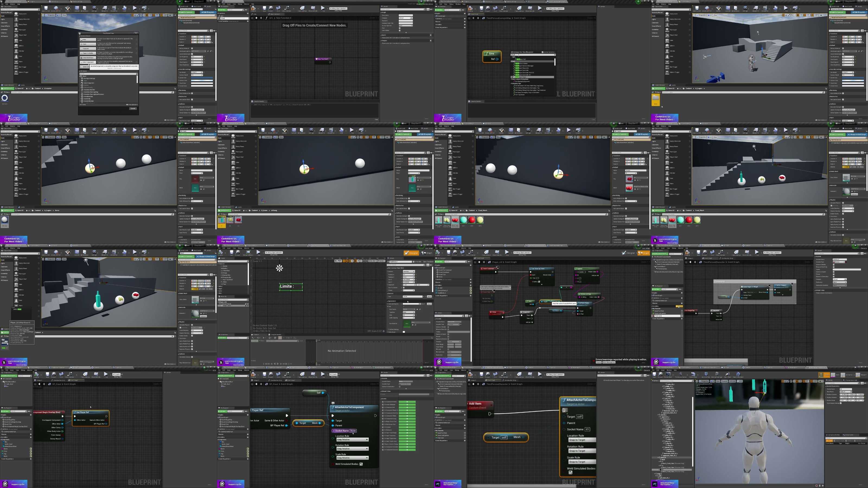This screenshot has width=868, height=488.
Task: Toggle Context Sensitive in All Actions menu
Action: pyautogui.click(x=542, y=52)
